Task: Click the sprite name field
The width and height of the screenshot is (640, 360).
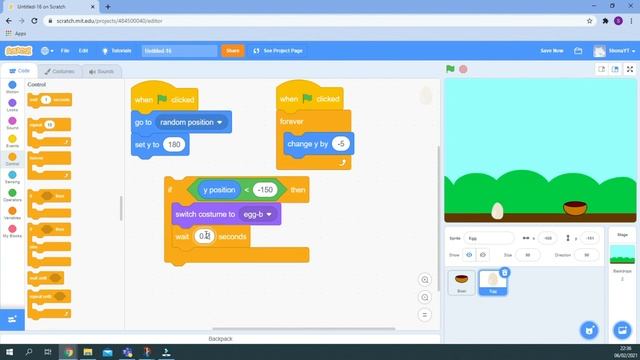Action: point(489,238)
